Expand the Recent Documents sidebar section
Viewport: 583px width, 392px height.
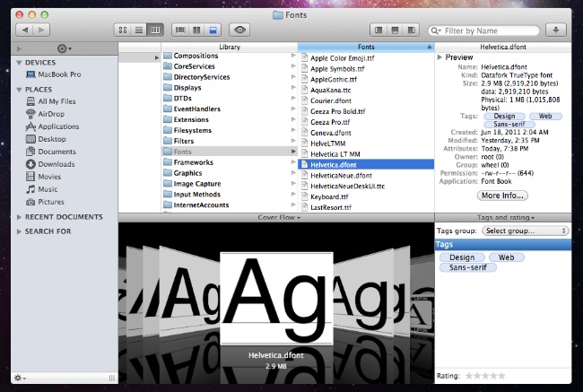click(x=21, y=217)
